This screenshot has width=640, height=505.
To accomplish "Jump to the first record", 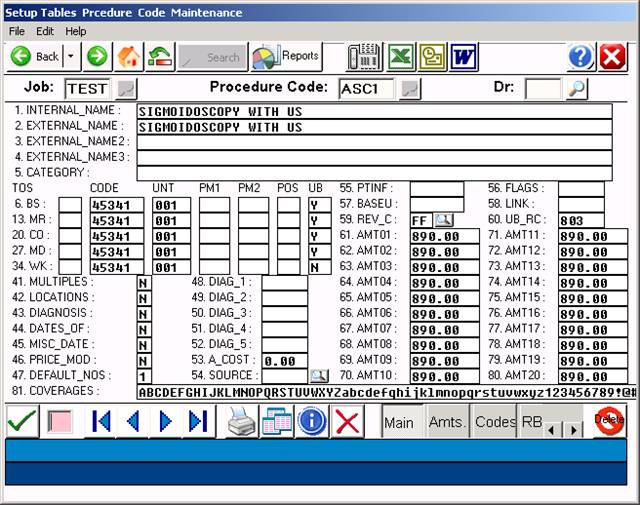I will point(101,422).
